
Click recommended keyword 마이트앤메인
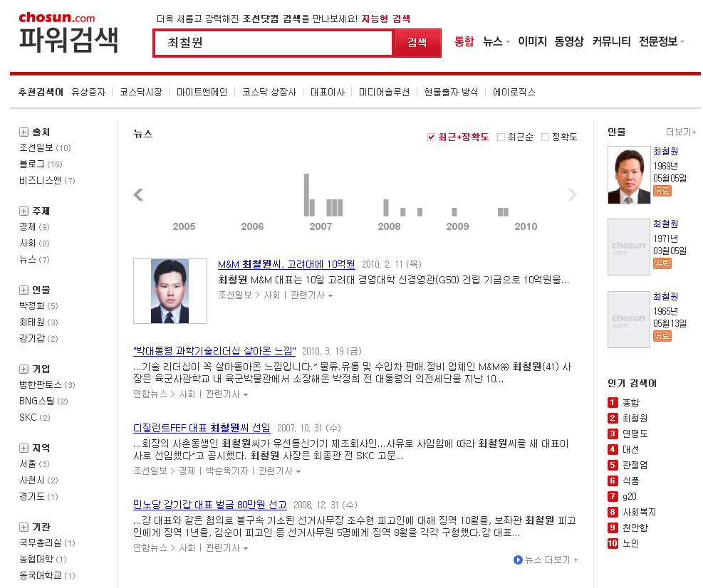[202, 93]
